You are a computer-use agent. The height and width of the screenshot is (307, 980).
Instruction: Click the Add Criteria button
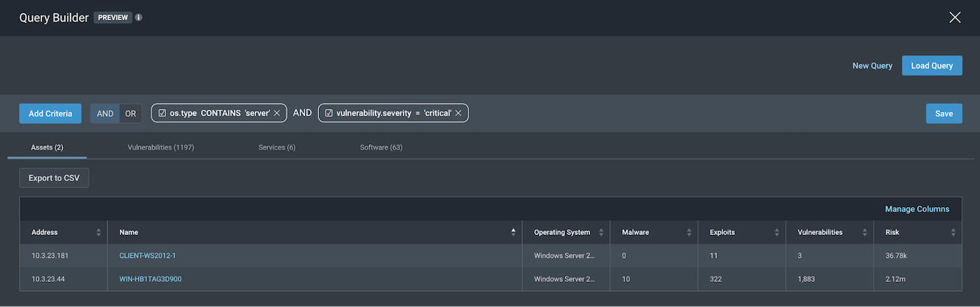(50, 113)
